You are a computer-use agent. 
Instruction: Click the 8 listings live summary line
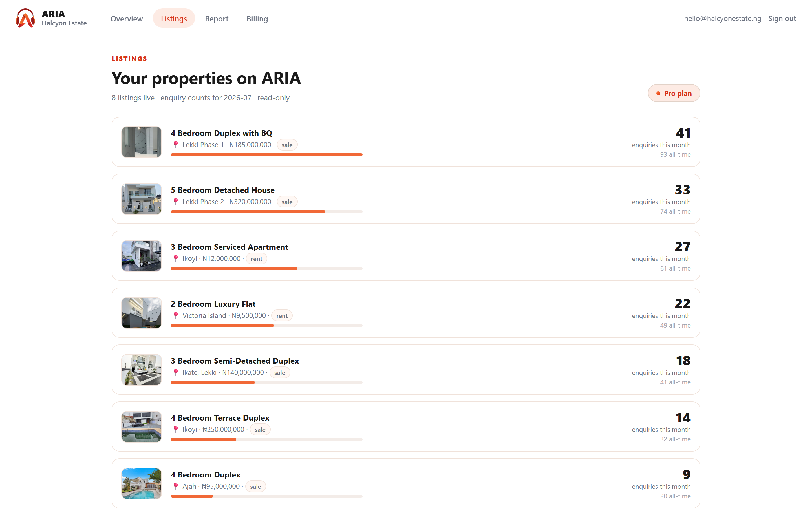point(200,98)
